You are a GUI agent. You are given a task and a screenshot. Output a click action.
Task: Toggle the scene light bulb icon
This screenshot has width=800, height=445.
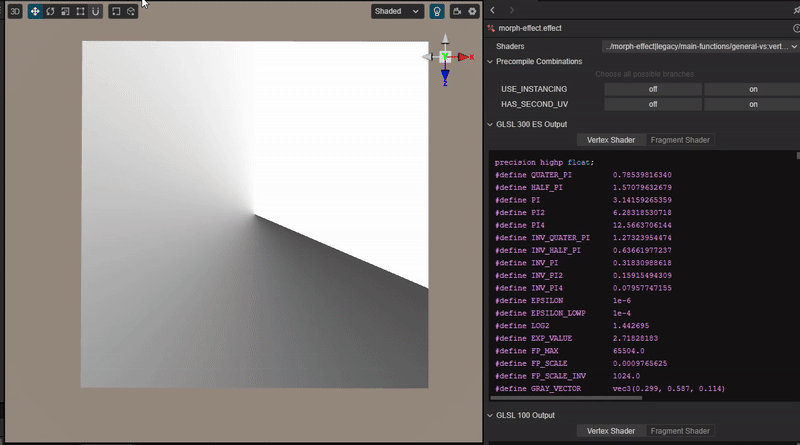(x=437, y=11)
